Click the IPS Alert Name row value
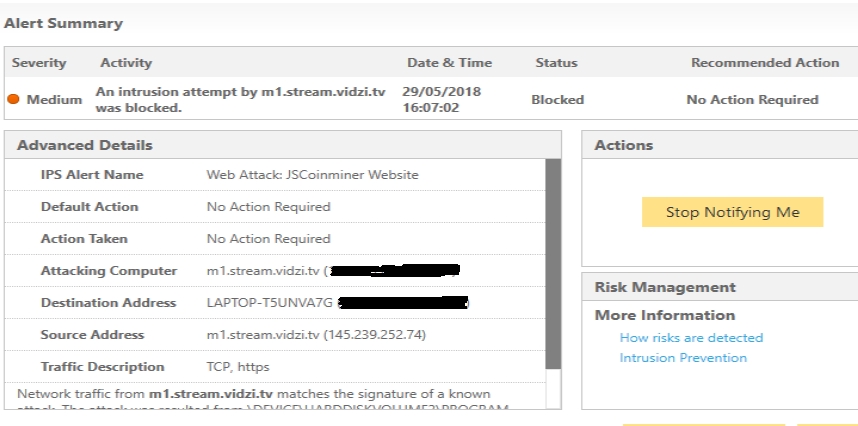The image size is (858, 426). tap(312, 175)
